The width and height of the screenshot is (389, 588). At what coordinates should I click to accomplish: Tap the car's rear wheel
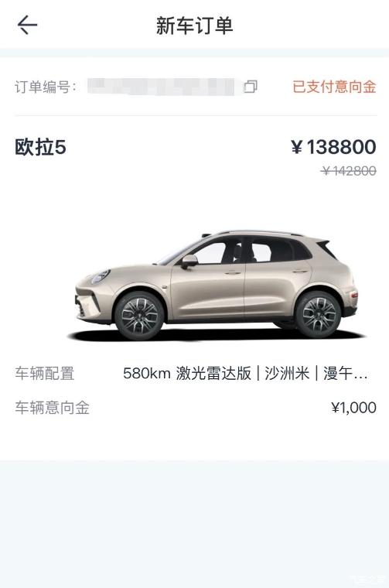(x=319, y=314)
